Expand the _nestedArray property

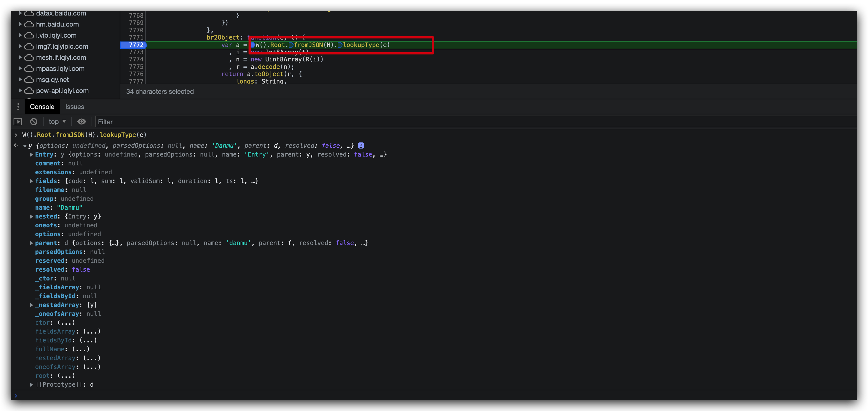tap(31, 305)
